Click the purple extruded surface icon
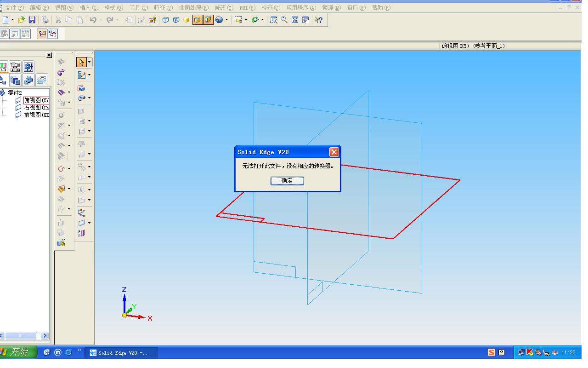This screenshot has width=588, height=368. (x=61, y=92)
